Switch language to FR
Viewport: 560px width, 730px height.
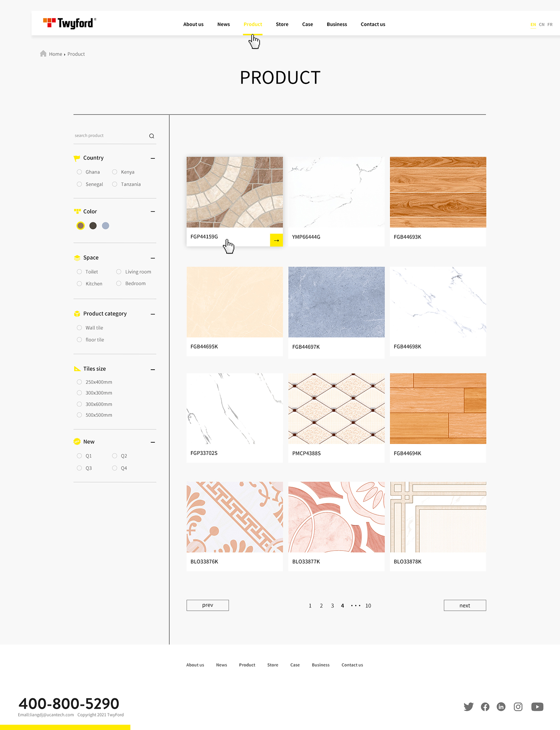point(550,25)
